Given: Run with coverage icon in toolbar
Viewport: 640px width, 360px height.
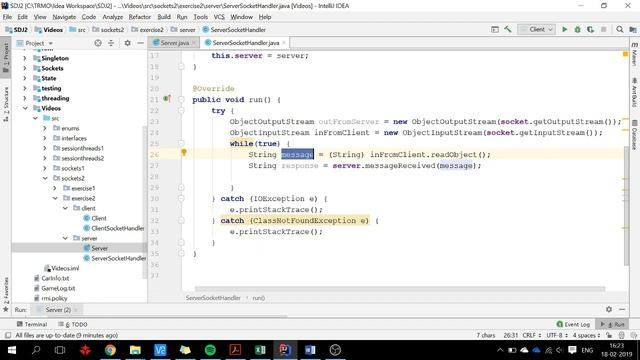Looking at the screenshot, I should tap(590, 29).
